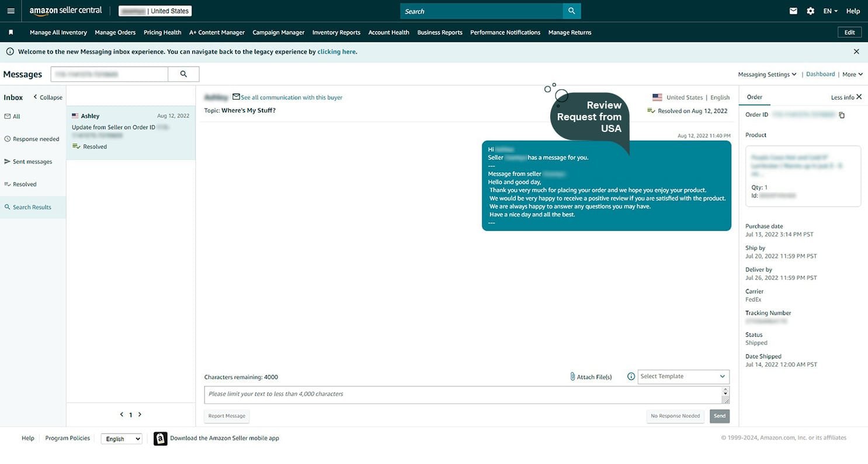Open the EN language dropdown
The height and width of the screenshot is (464, 868).
(830, 11)
